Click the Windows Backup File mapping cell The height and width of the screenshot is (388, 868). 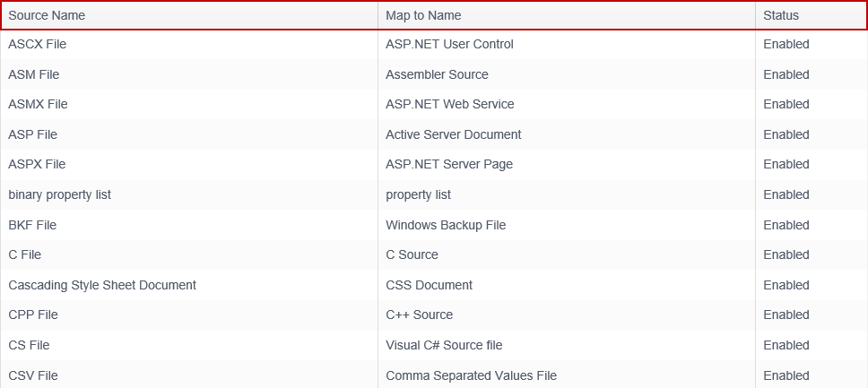point(446,225)
